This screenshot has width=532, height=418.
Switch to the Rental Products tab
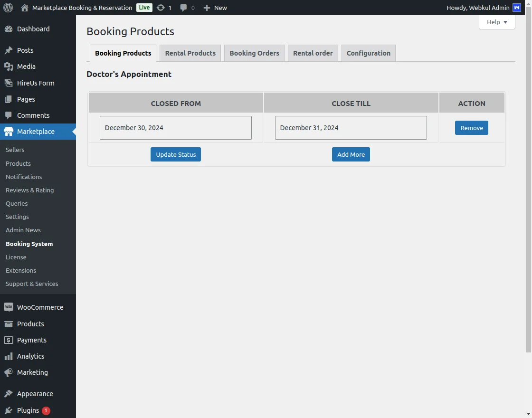(x=190, y=53)
